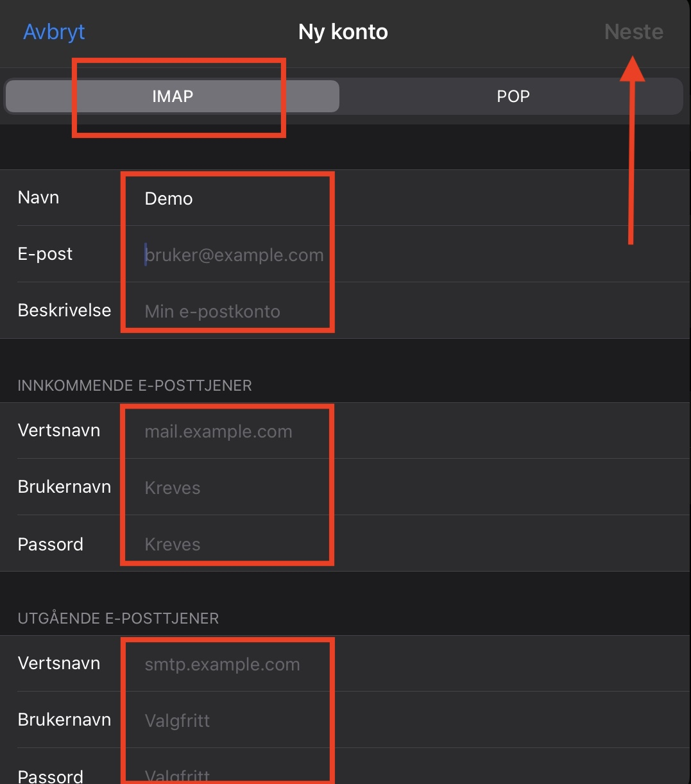Tap the Utgående e-posttjener section header
Screen dimensions: 691x784
click(118, 618)
